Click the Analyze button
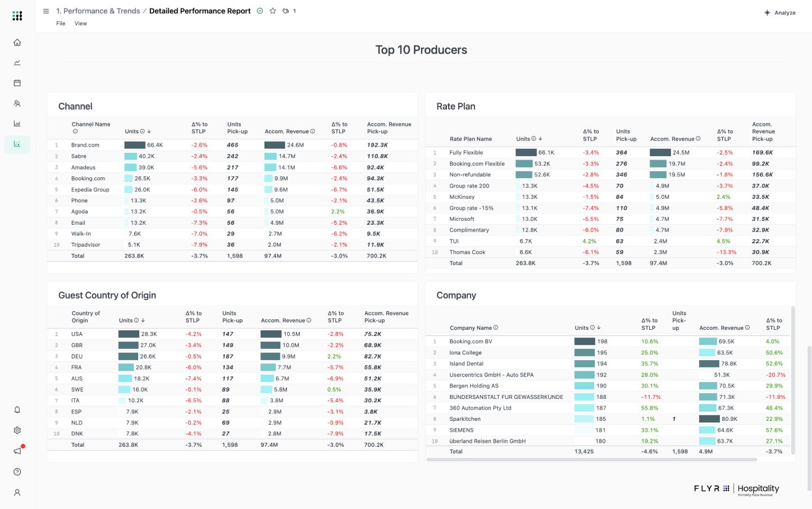The width and height of the screenshot is (812, 509). (780, 13)
